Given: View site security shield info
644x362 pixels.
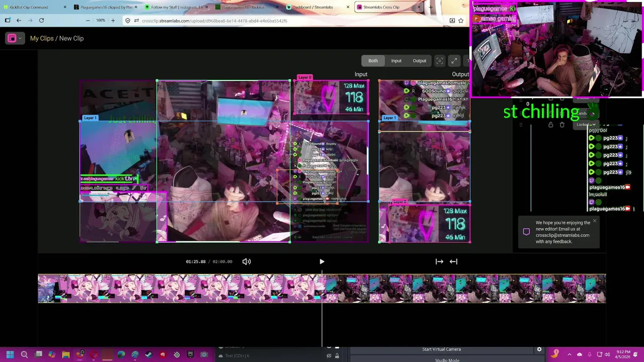Looking at the screenshot, I should [x=128, y=21].
